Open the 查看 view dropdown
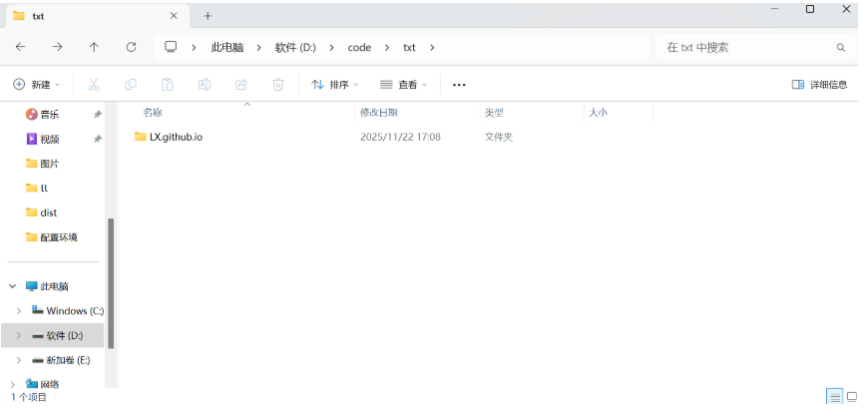Screen dimensions: 868x418 tap(403, 85)
